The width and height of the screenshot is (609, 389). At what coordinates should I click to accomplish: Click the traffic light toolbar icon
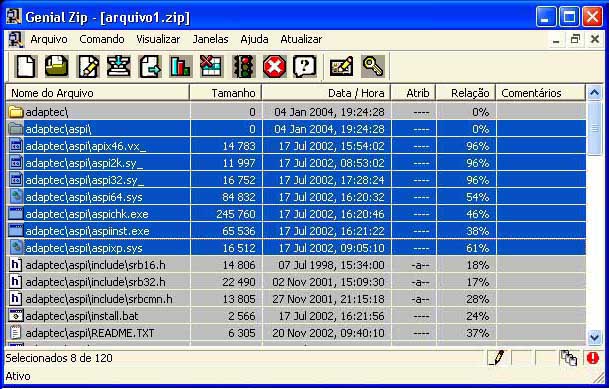(244, 66)
